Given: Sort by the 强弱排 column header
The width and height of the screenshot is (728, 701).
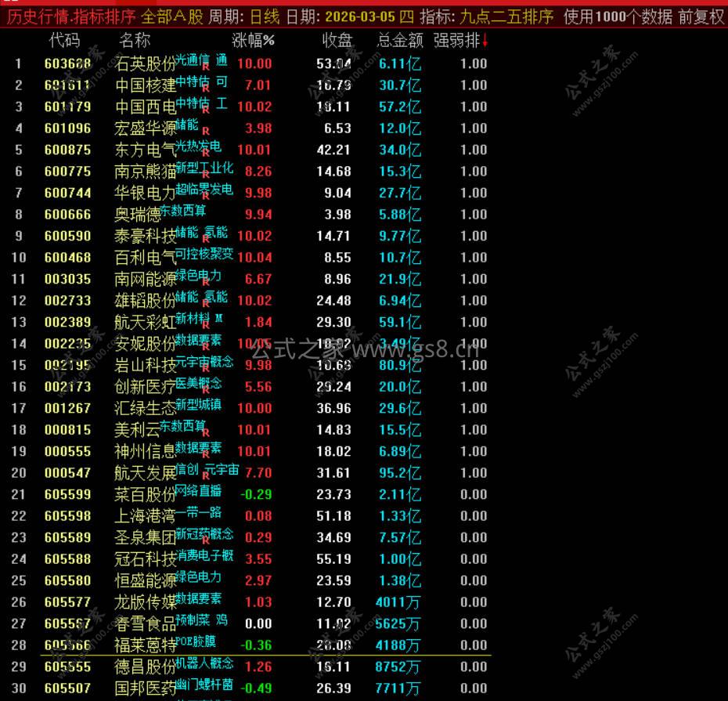Looking at the screenshot, I should click(x=456, y=41).
